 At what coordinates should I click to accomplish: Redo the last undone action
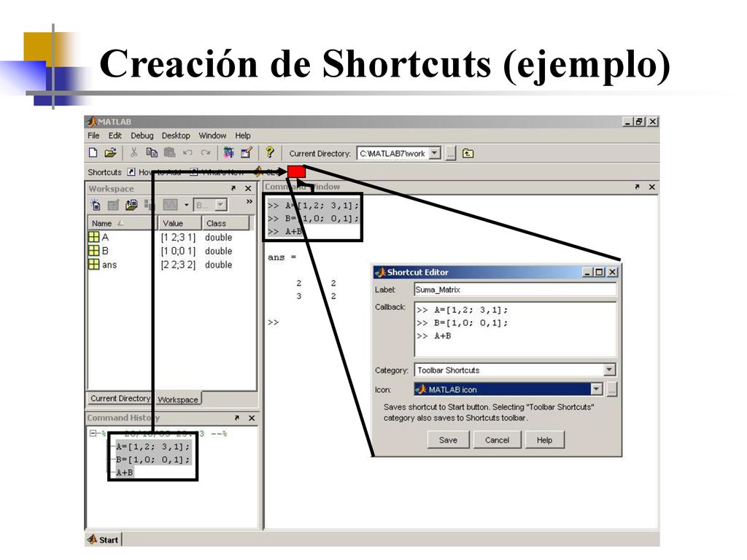pyautogui.click(x=205, y=153)
